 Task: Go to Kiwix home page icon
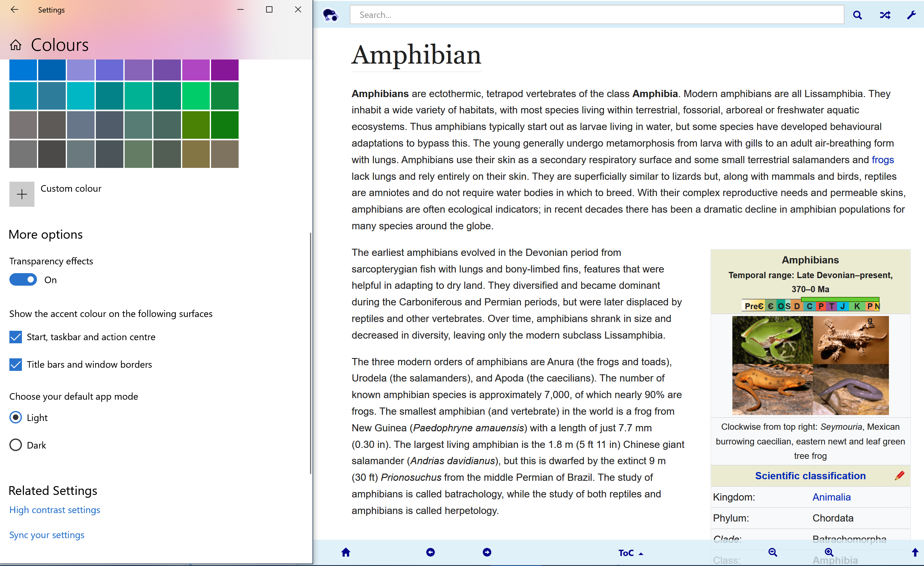346,552
